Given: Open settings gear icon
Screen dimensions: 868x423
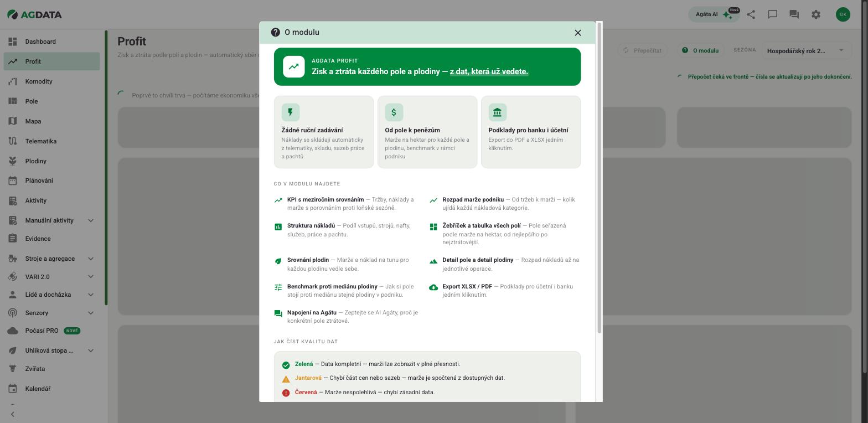Looking at the screenshot, I should (x=816, y=14).
